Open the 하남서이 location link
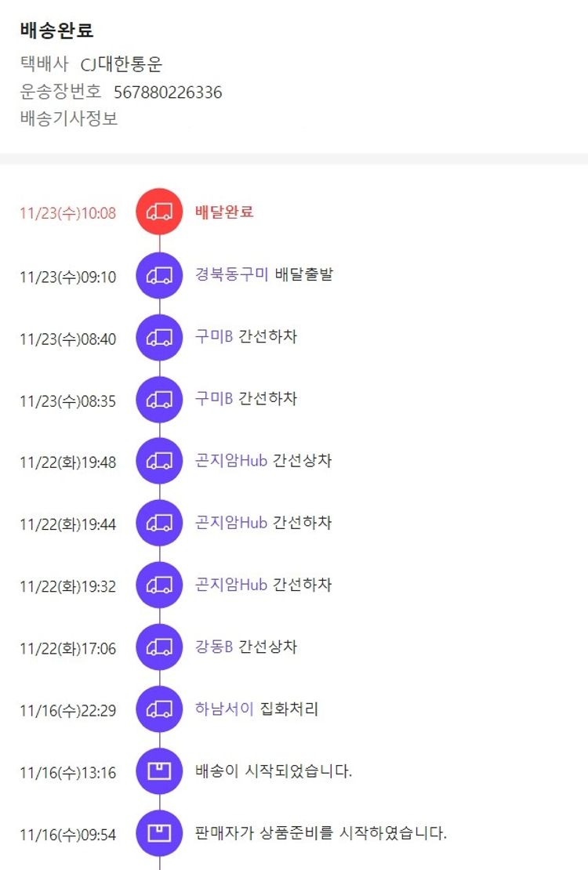The image size is (588, 870). pos(224,709)
